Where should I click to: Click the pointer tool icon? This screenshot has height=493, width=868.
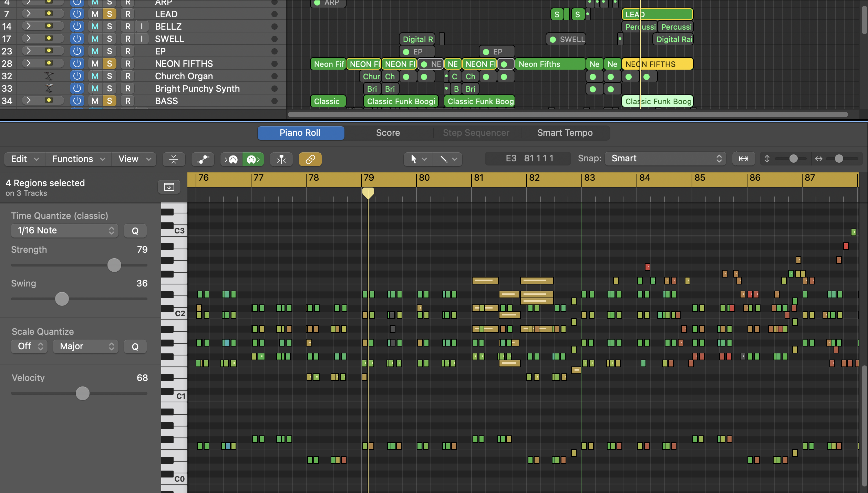pyautogui.click(x=414, y=159)
